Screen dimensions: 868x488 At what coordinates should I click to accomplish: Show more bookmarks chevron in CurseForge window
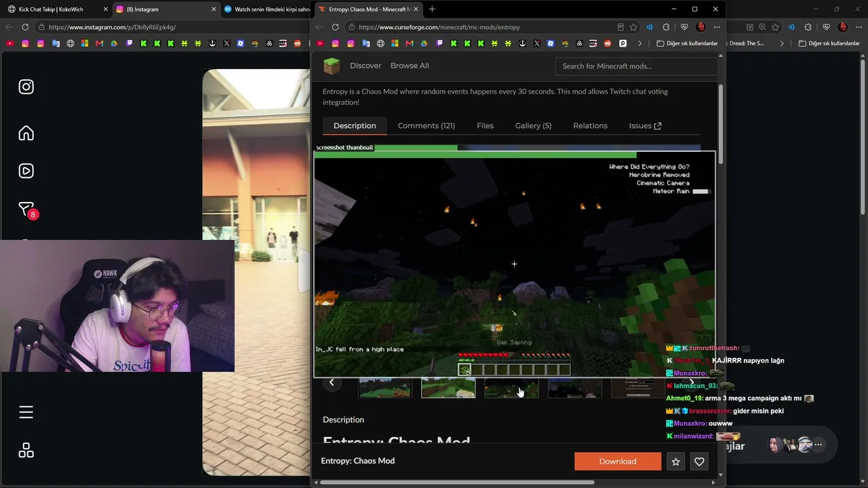tap(639, 43)
